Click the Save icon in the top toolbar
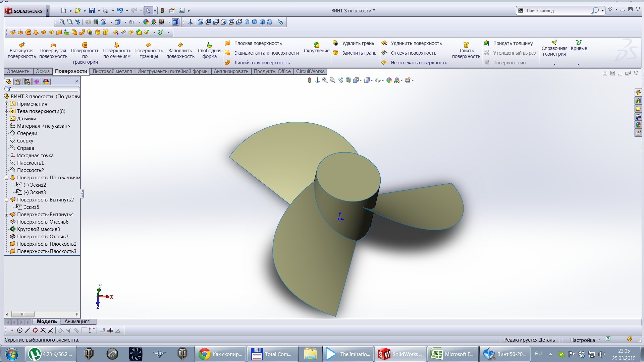Image resolution: width=644 pixels, height=362 pixels. click(92, 11)
